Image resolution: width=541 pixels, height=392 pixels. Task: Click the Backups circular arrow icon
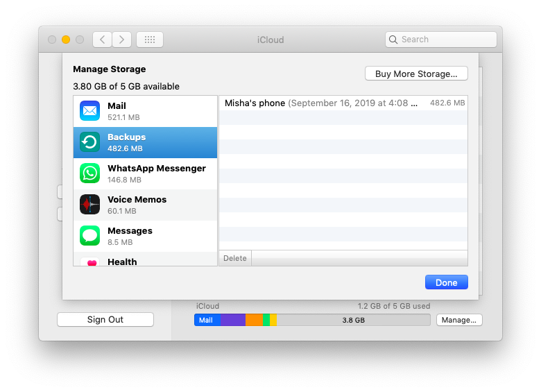[90, 142]
